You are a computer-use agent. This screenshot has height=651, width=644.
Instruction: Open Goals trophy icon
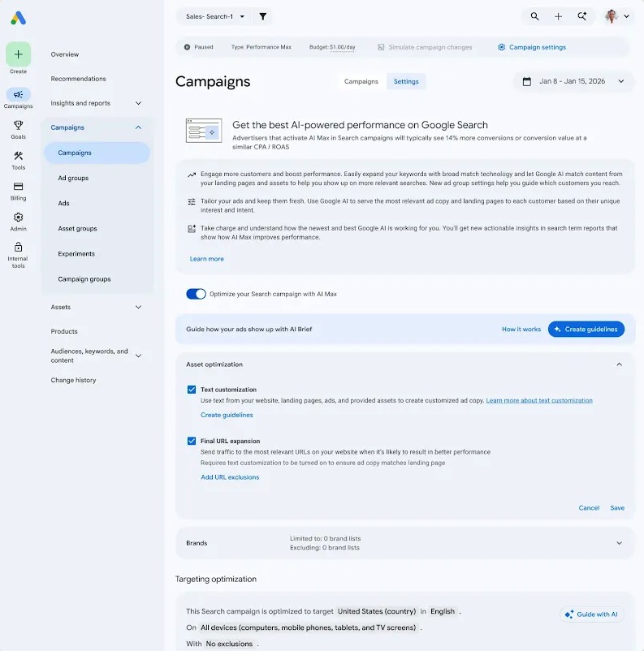coord(19,125)
